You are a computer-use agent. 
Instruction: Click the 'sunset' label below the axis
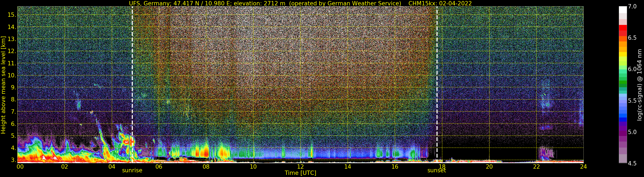point(437,170)
